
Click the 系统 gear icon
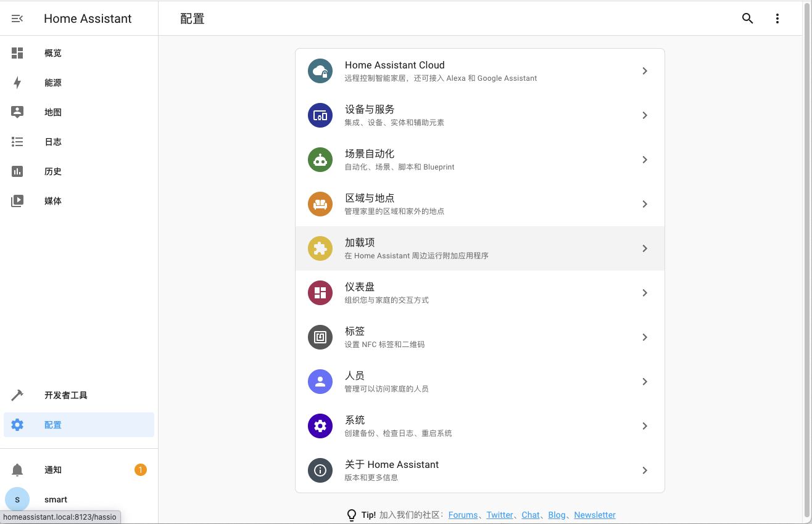click(x=320, y=426)
